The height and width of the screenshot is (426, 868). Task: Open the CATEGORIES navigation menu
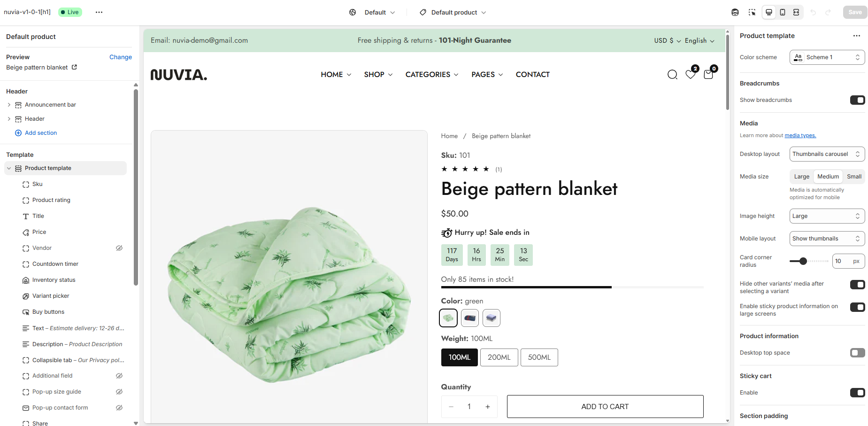click(432, 75)
